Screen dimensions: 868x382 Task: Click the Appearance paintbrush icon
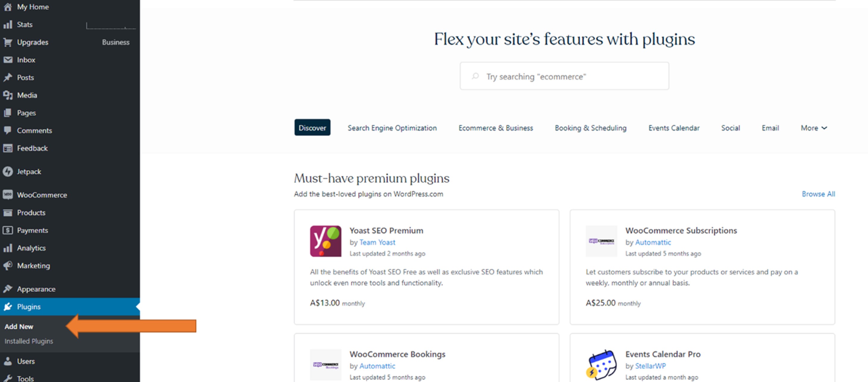coord(8,289)
